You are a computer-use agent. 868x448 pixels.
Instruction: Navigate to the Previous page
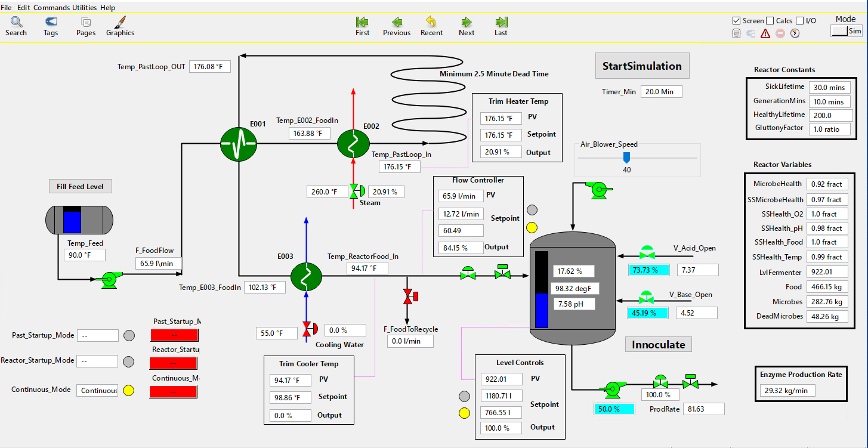[397, 26]
